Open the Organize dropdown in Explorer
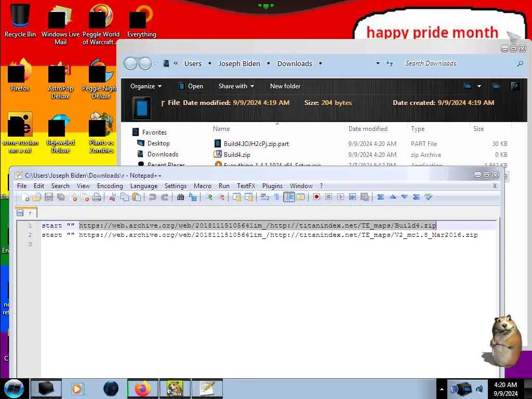Image resolution: width=532 pixels, height=399 pixels. click(146, 86)
